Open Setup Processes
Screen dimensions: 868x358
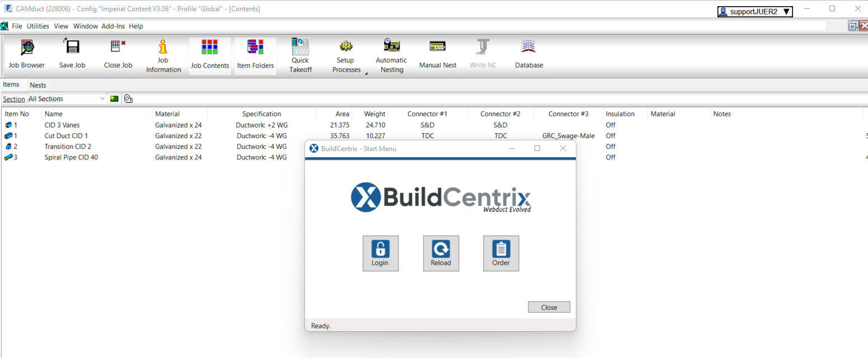click(x=346, y=54)
